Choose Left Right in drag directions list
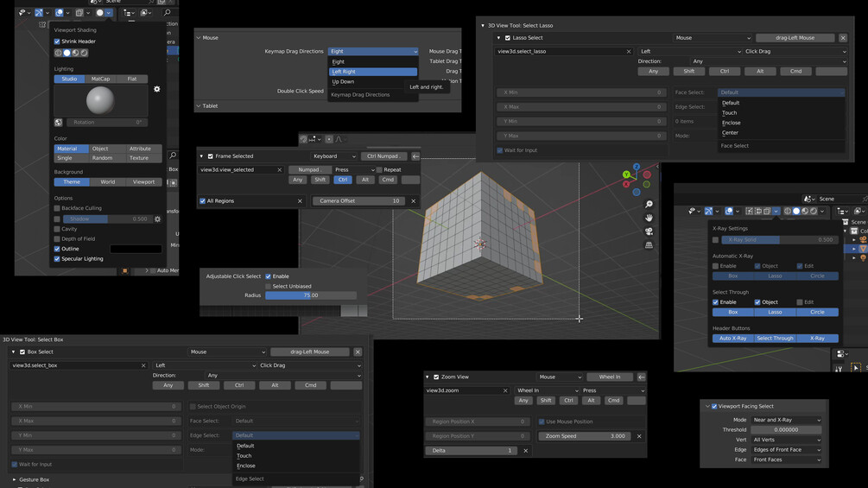 coord(373,72)
